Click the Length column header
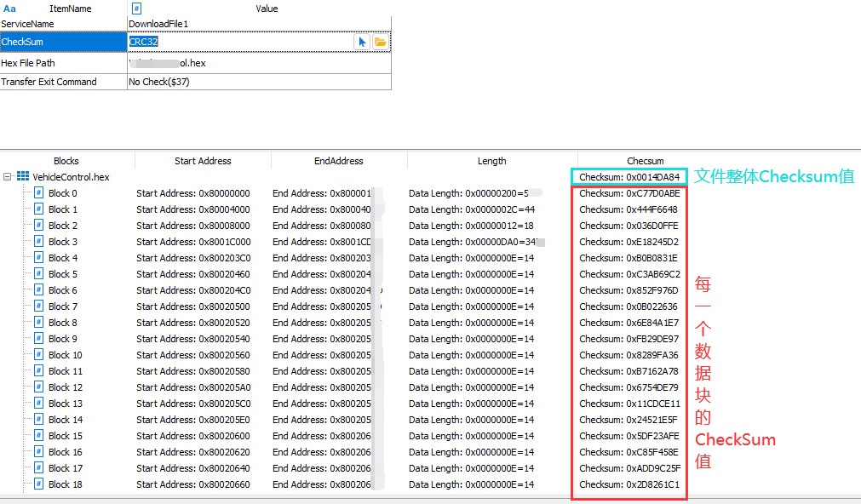This screenshot has width=861, height=504. pos(491,161)
